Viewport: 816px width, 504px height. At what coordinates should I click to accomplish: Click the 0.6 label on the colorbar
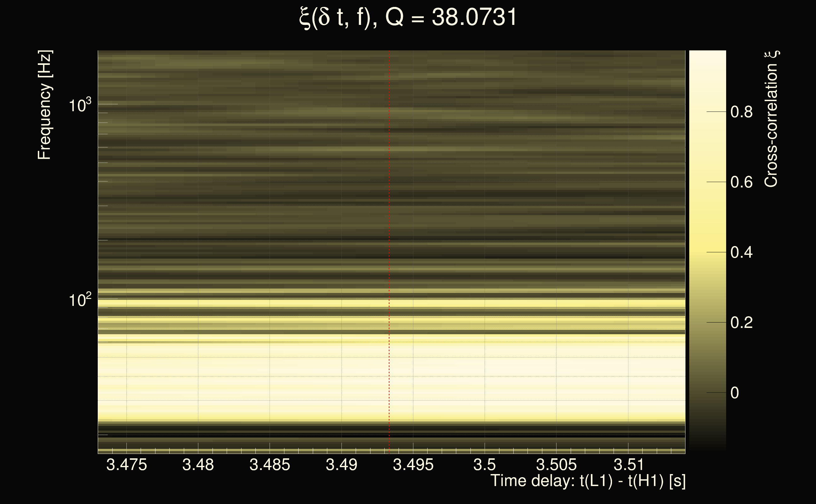click(741, 182)
